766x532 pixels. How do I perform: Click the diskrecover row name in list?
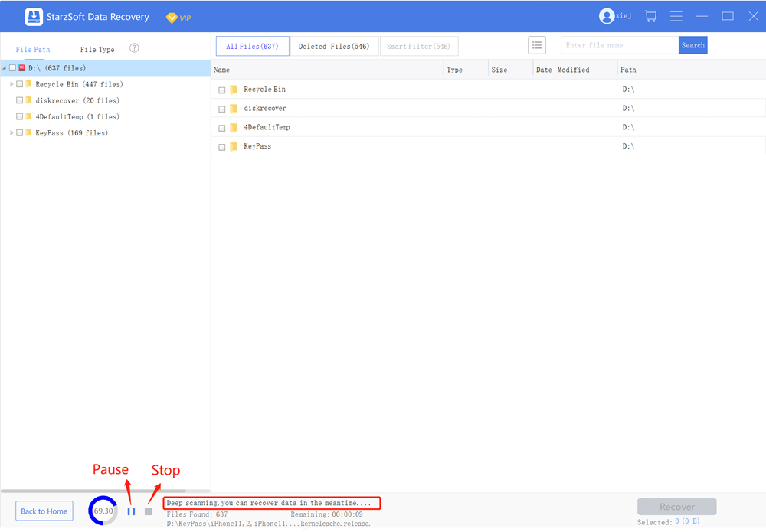point(265,108)
